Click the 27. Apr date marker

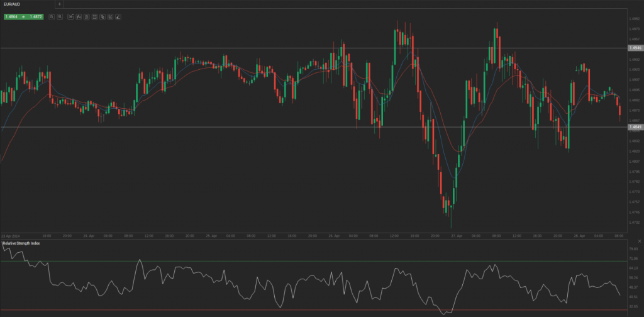[457, 236]
